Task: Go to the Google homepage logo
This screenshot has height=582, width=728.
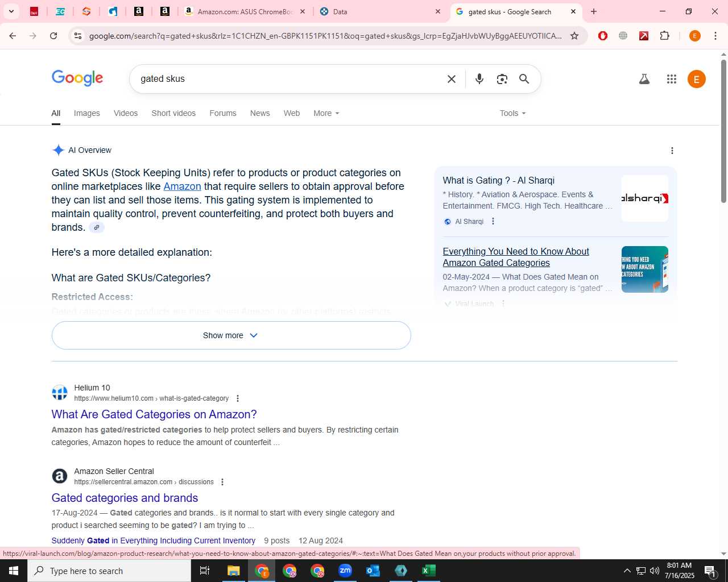Action: 77,78
